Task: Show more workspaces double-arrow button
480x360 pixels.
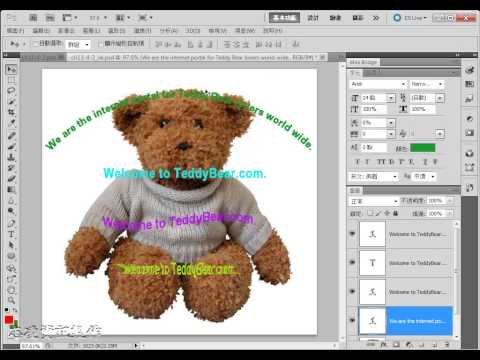Action: pyautogui.click(x=376, y=18)
